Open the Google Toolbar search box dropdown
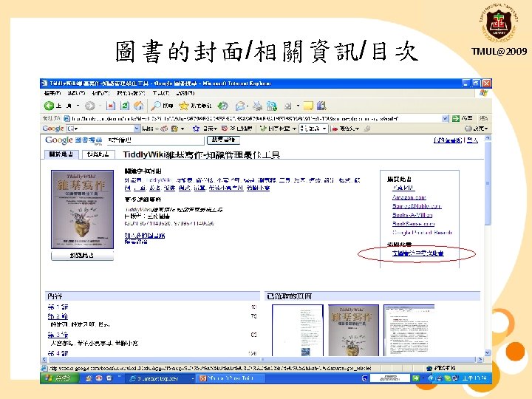Image resolution: width=532 pixels, height=399 pixels. click(x=137, y=129)
